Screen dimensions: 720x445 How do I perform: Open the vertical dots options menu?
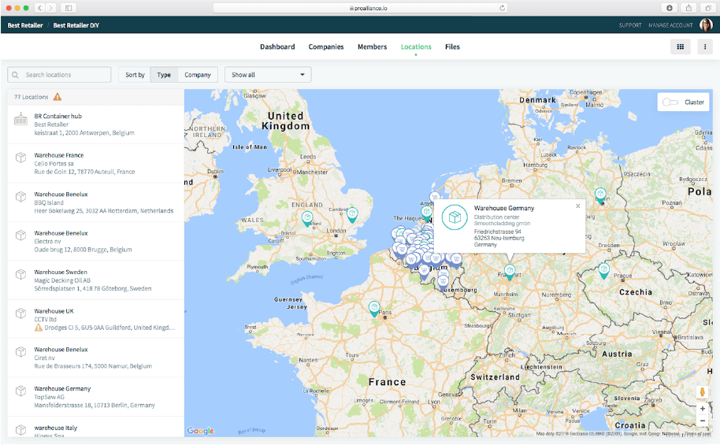click(x=705, y=47)
